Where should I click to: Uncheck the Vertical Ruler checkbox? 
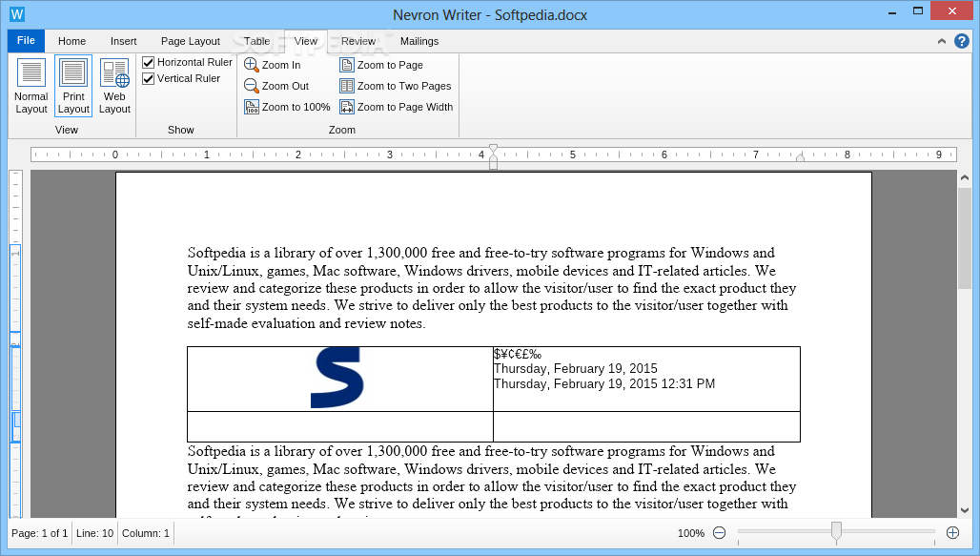tap(148, 79)
